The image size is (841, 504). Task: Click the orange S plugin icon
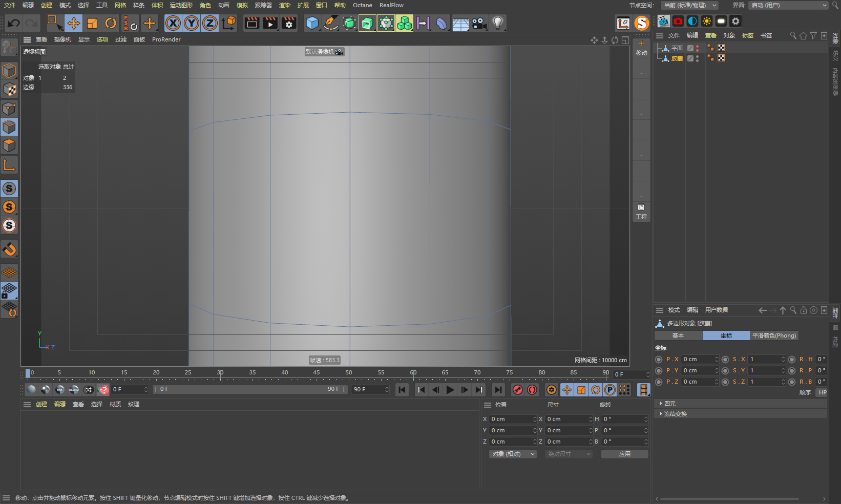(642, 23)
